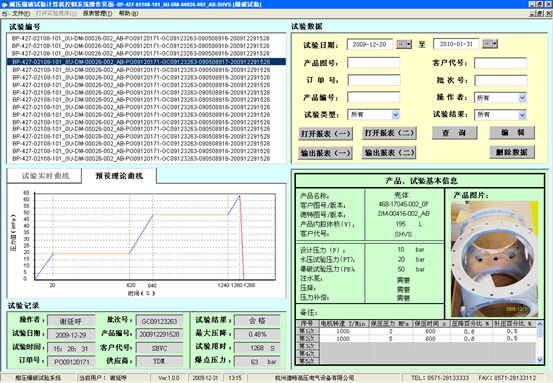The height and width of the screenshot is (383, 553).
Task: Expand the 操作者 dropdown
Action: [522, 98]
